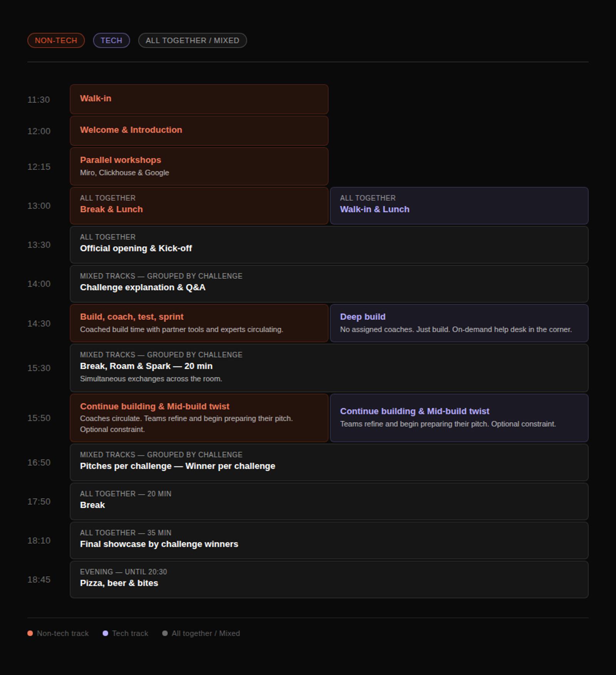The height and width of the screenshot is (675, 616).
Task: Toggle the NON-TECH filter pill
Action: (x=56, y=40)
